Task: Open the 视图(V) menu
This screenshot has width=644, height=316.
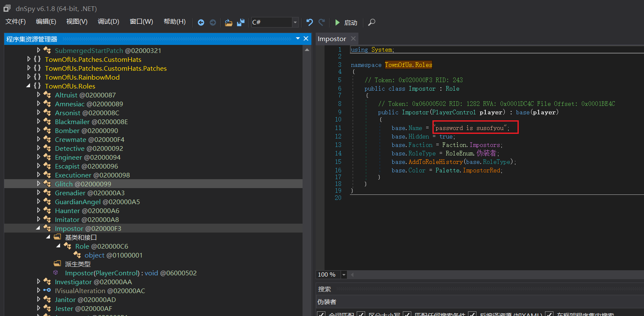Action: click(x=77, y=22)
